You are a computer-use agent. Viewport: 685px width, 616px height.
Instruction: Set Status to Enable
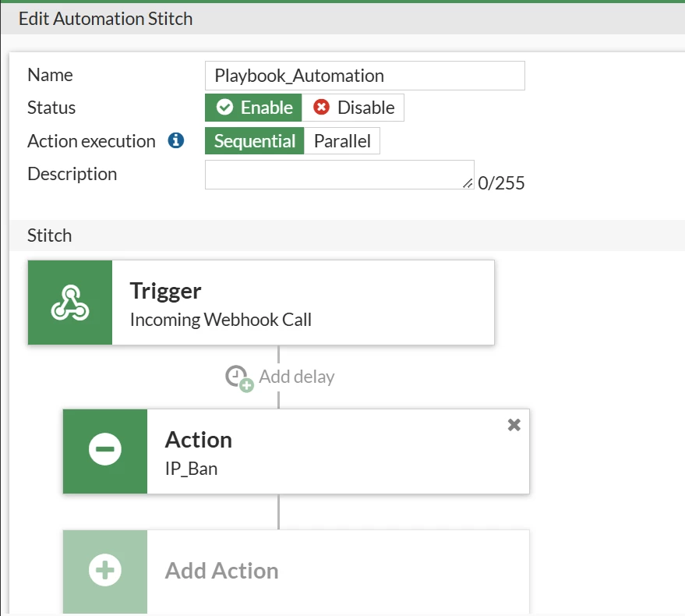click(253, 108)
